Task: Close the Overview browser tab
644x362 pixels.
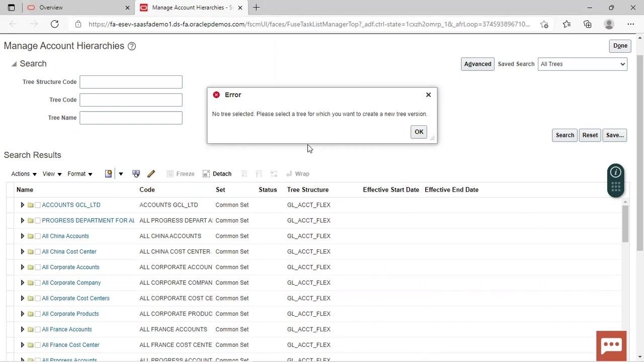Action: coord(127,8)
